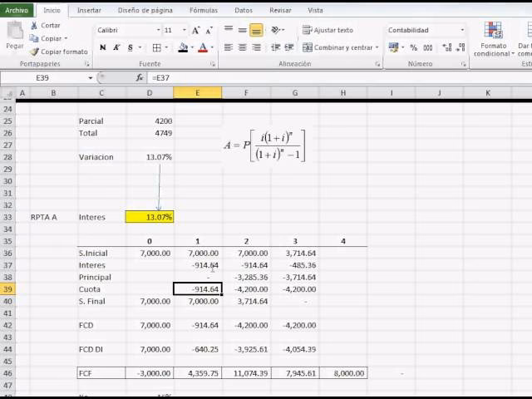
Task: Click the Ajustar texto button
Action: 328,30
